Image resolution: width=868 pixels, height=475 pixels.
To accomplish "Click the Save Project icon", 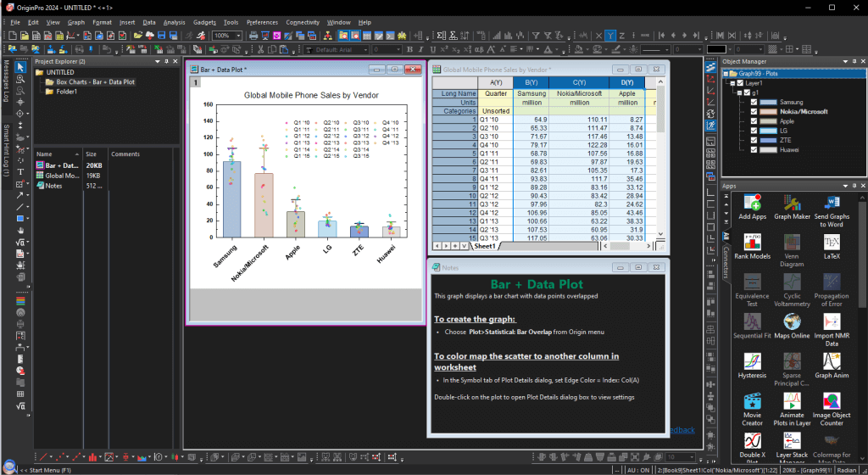I will point(161,36).
